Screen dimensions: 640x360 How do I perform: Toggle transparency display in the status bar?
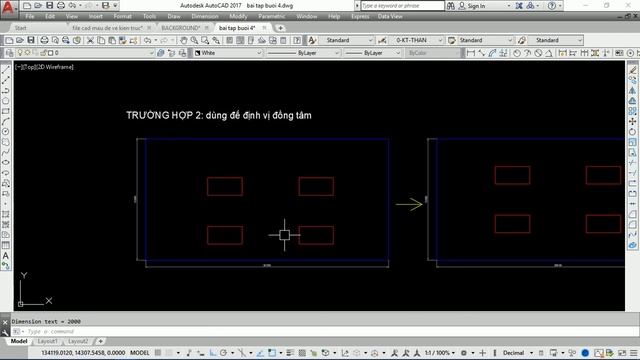(302, 353)
